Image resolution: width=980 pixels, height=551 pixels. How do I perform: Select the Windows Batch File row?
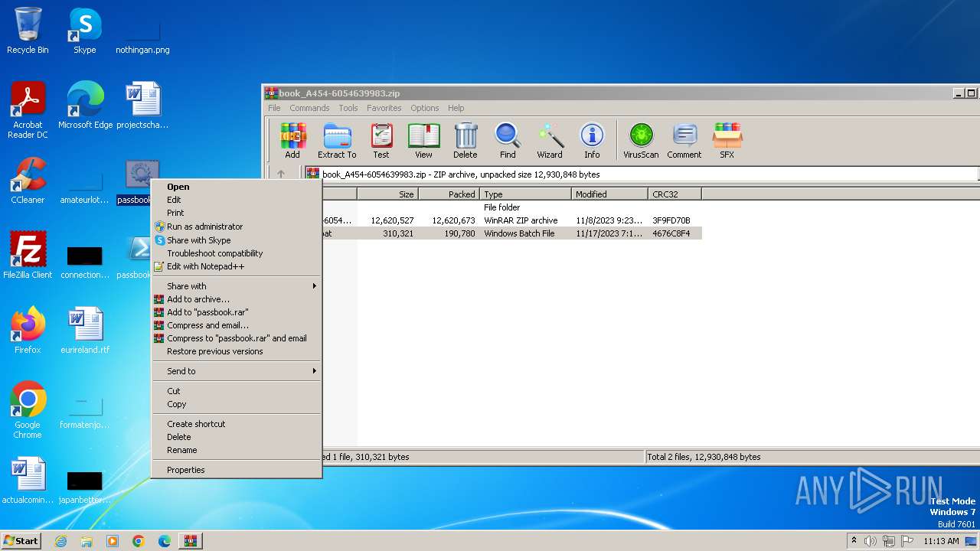coord(518,233)
